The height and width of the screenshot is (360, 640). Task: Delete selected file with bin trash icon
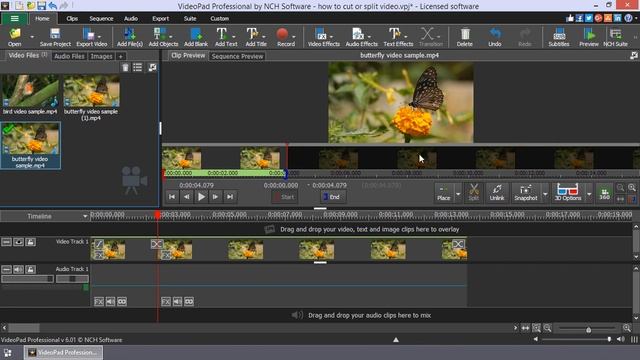click(125, 67)
